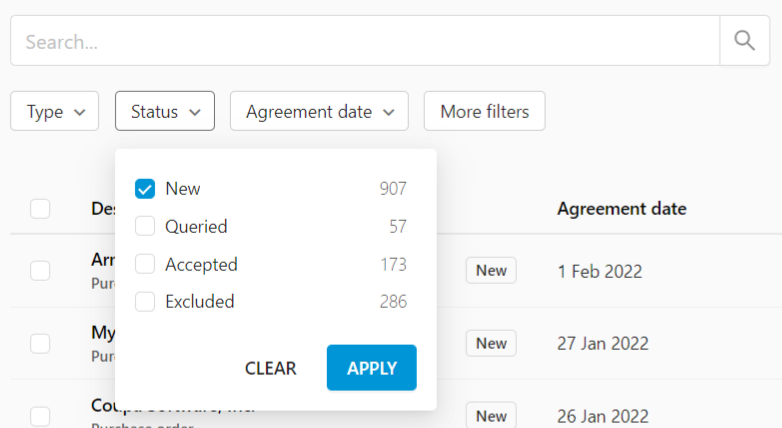Image resolution: width=782 pixels, height=428 pixels.
Task: Open the Type filter dropdown
Action: point(54,111)
